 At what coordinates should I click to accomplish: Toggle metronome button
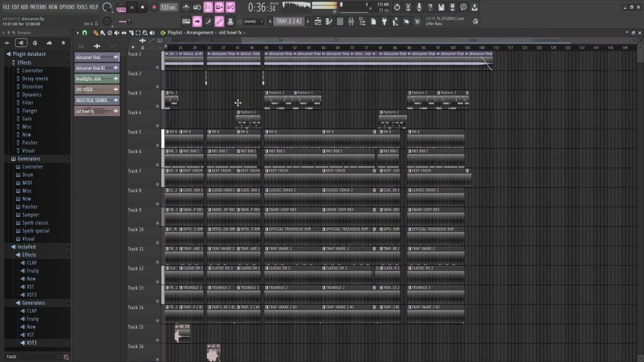point(186,7)
